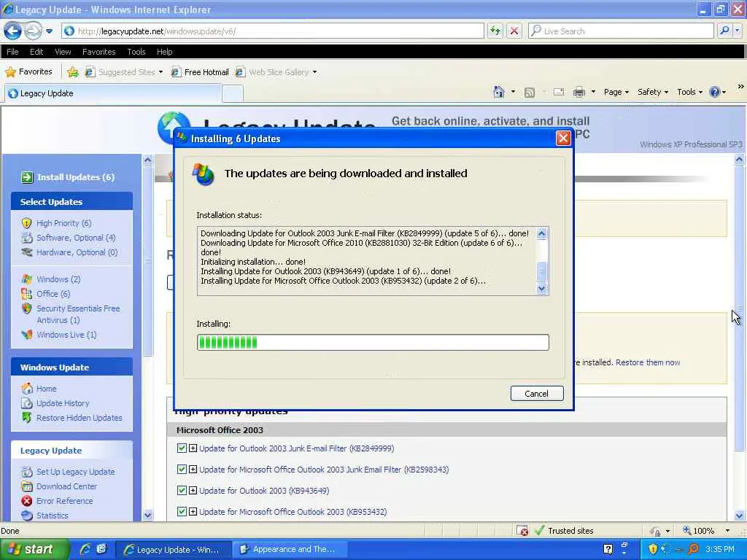
Task: Click the Stop loading red X icon
Action: tap(514, 31)
